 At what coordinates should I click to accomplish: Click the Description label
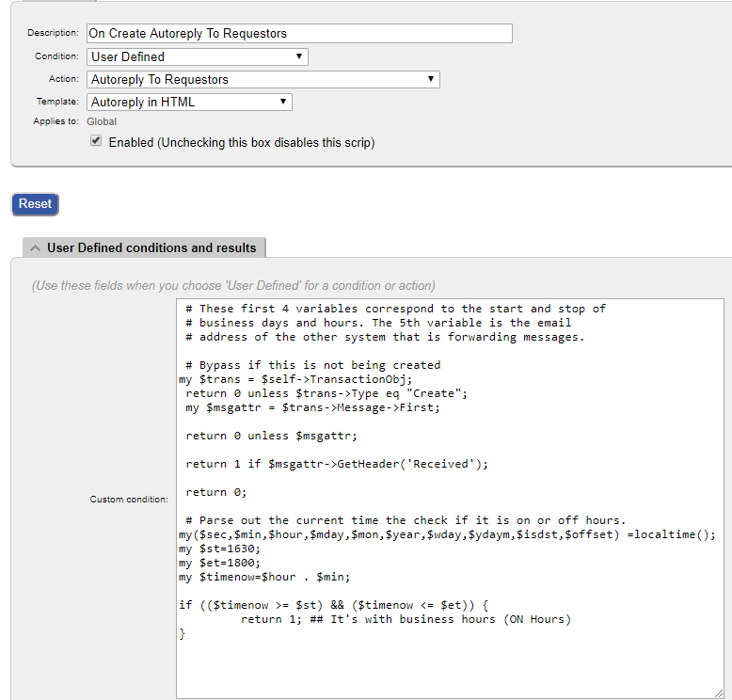(x=53, y=33)
